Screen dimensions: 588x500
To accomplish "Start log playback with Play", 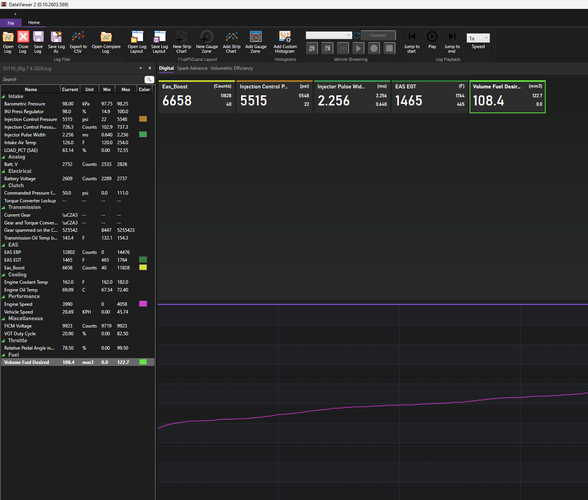I will point(432,41).
